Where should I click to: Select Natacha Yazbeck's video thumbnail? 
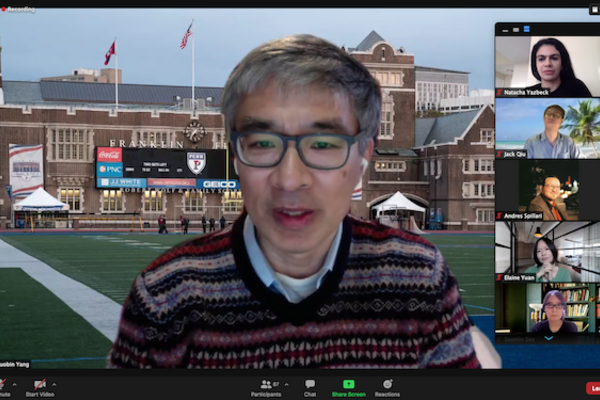point(548,67)
